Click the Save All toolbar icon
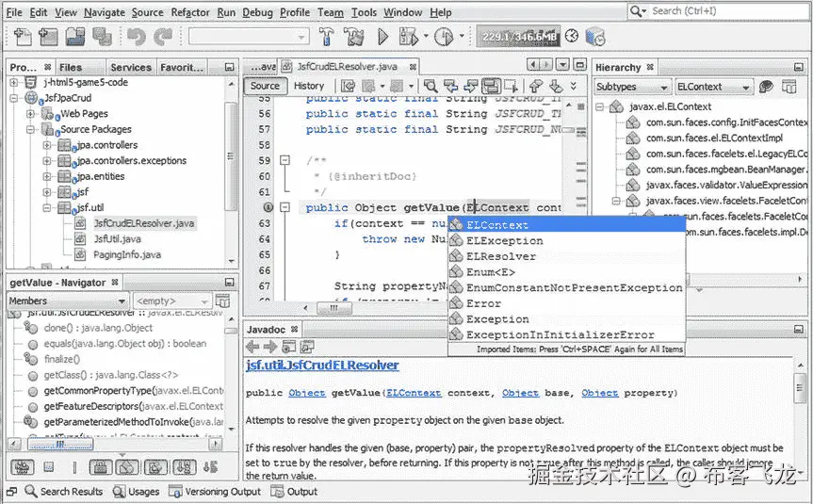Image resolution: width=813 pixels, height=504 pixels. coord(102,38)
